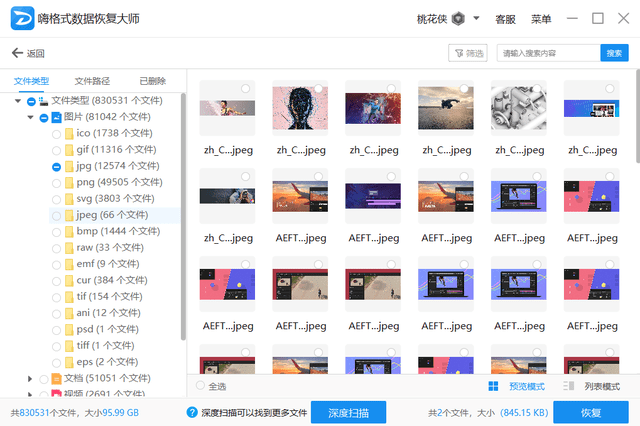Screen dimensions: 640x426
Task: Click the back arrow icon next to 返回
Action: point(17,53)
